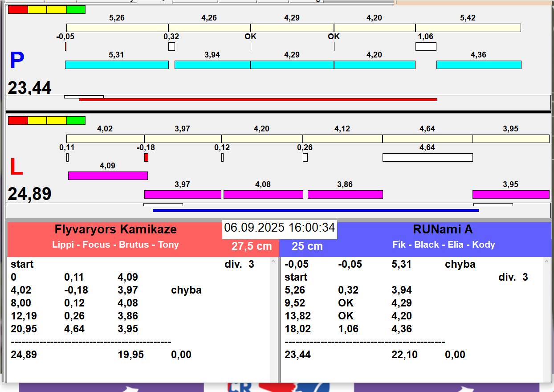This screenshot has width=554, height=392.
Task: Click the lane P total time 23,44
Action: tap(29, 88)
